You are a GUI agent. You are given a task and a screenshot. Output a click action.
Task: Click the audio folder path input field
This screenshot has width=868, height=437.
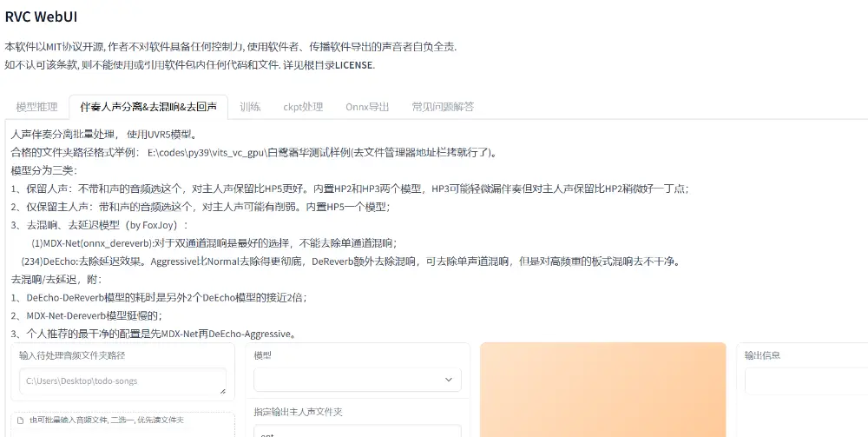[122, 381]
